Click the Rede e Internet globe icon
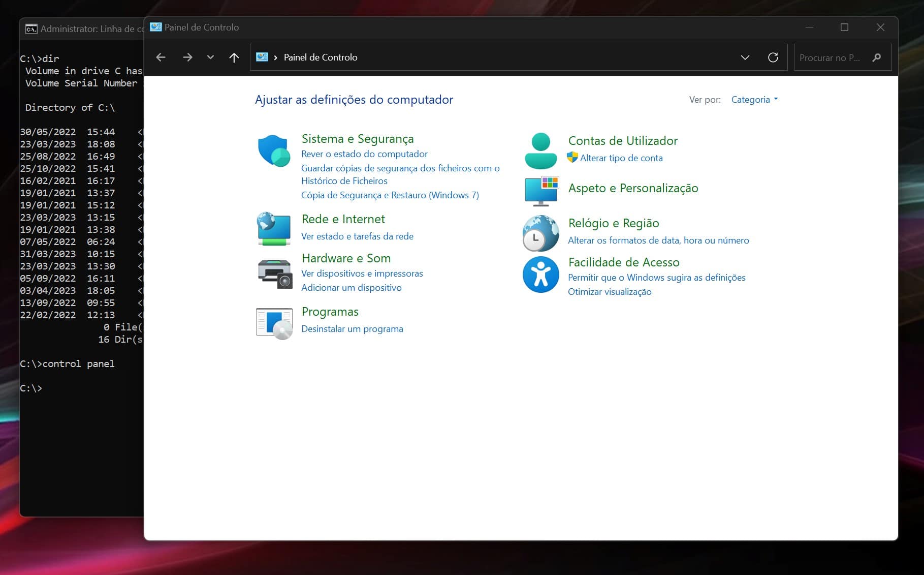This screenshot has width=924, height=575. point(274,229)
